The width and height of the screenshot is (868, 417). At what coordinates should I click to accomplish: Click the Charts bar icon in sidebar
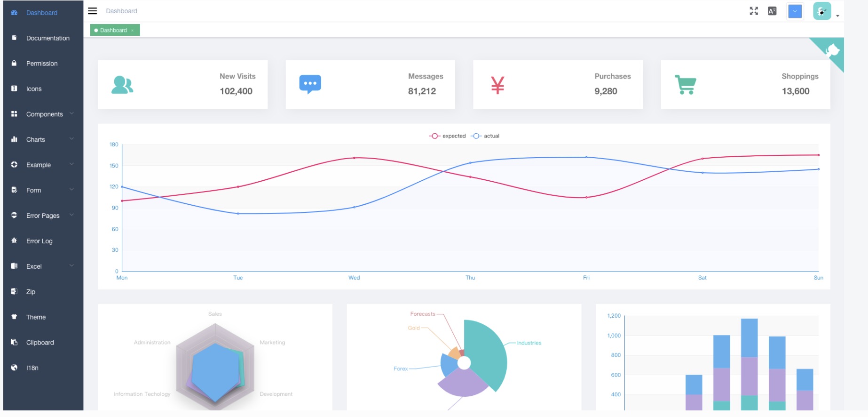[x=14, y=139]
